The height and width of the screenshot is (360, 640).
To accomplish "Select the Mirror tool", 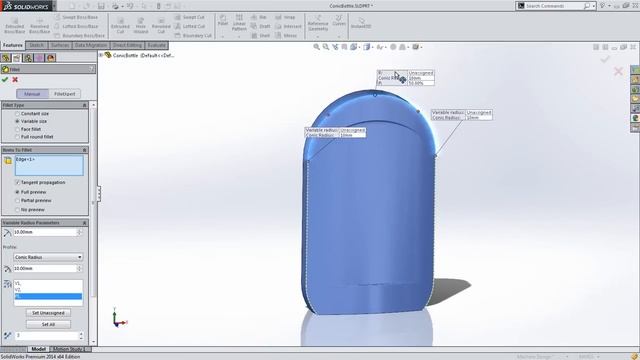I will click(x=286, y=36).
